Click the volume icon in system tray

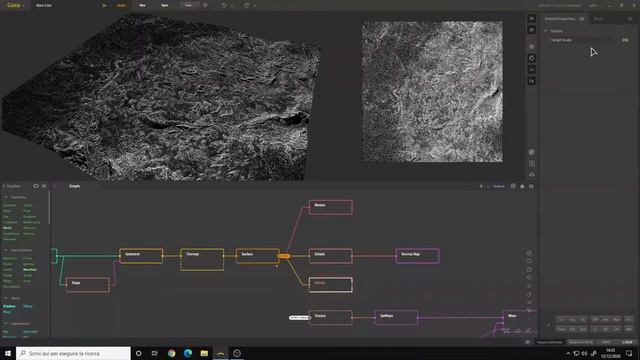pyautogui.click(x=584, y=353)
